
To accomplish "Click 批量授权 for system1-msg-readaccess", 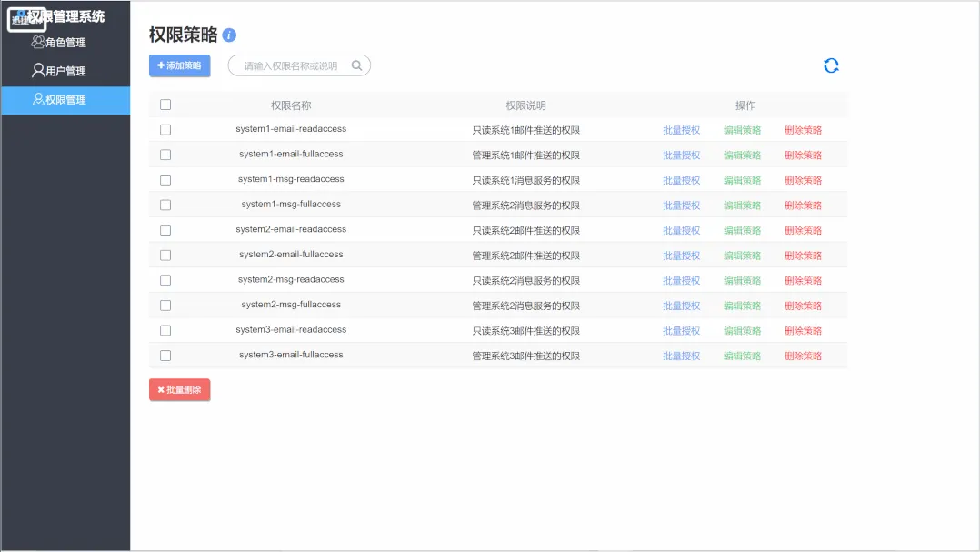I will coord(681,180).
